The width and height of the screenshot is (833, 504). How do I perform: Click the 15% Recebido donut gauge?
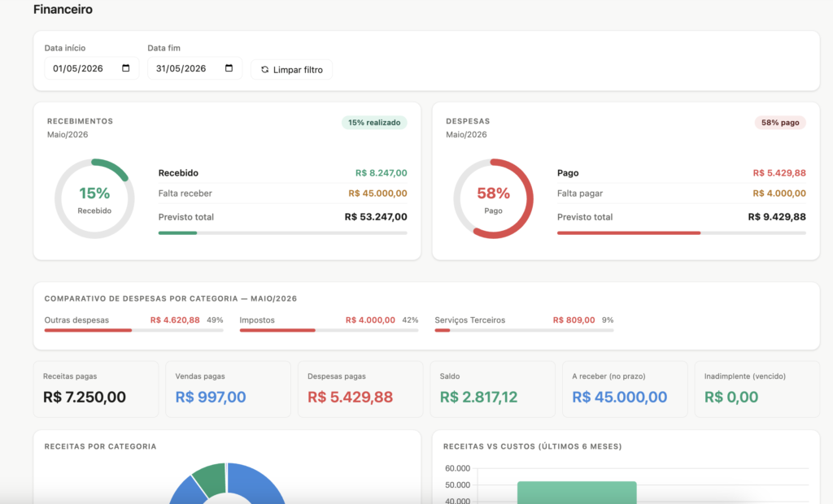(94, 198)
